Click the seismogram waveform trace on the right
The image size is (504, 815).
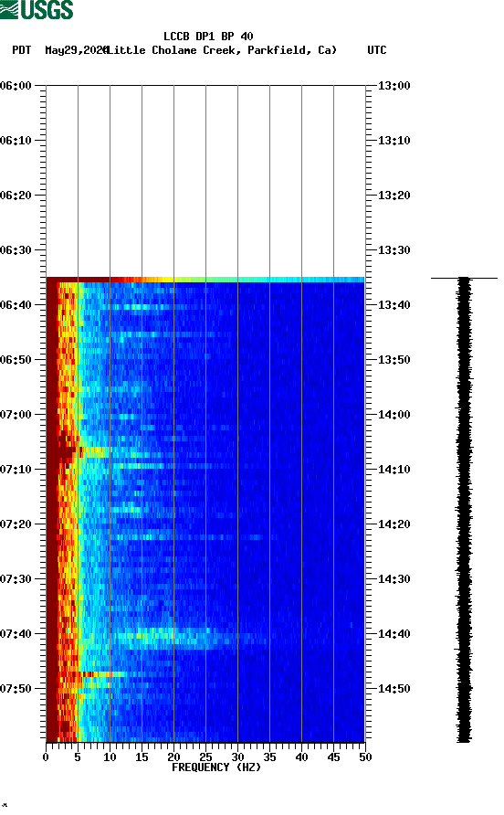[464, 510]
